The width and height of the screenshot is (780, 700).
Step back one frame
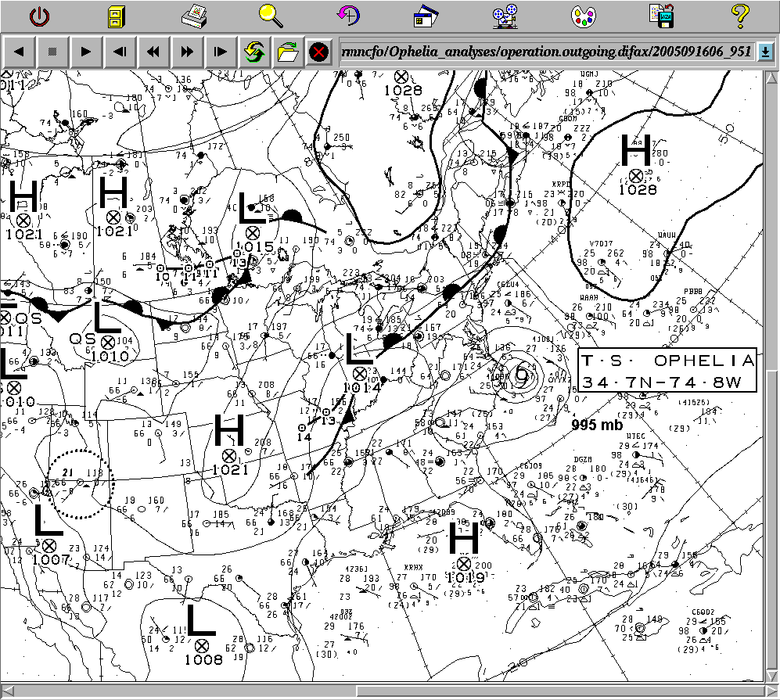(x=120, y=52)
